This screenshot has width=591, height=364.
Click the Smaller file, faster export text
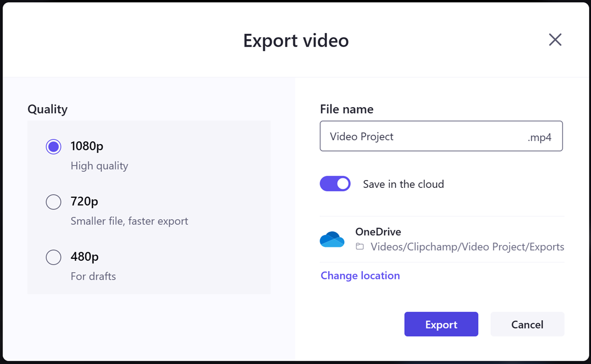point(130,221)
